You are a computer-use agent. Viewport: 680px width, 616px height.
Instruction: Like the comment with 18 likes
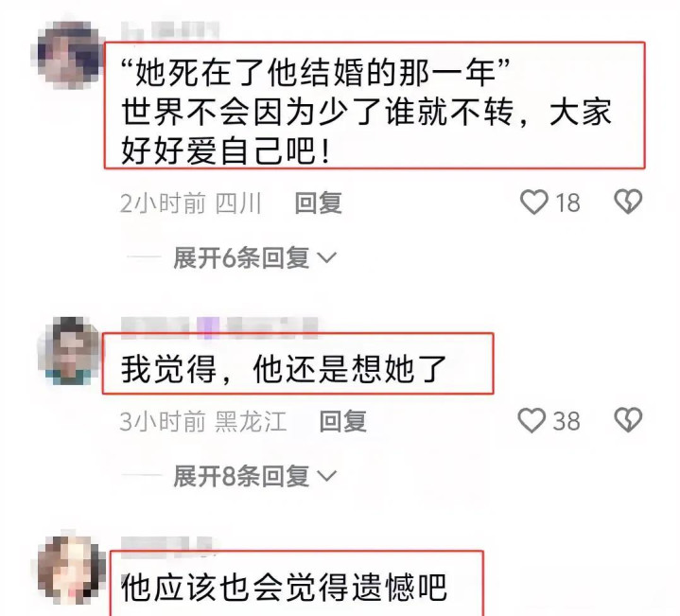coord(533,202)
